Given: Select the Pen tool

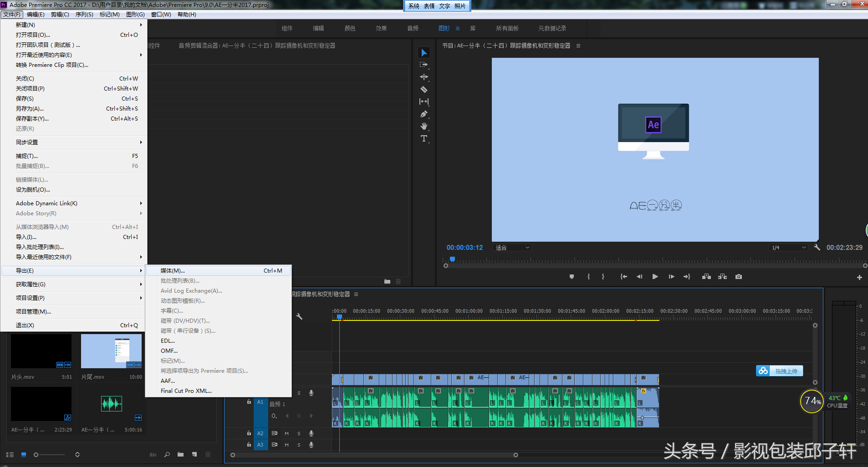Looking at the screenshot, I should tap(424, 114).
